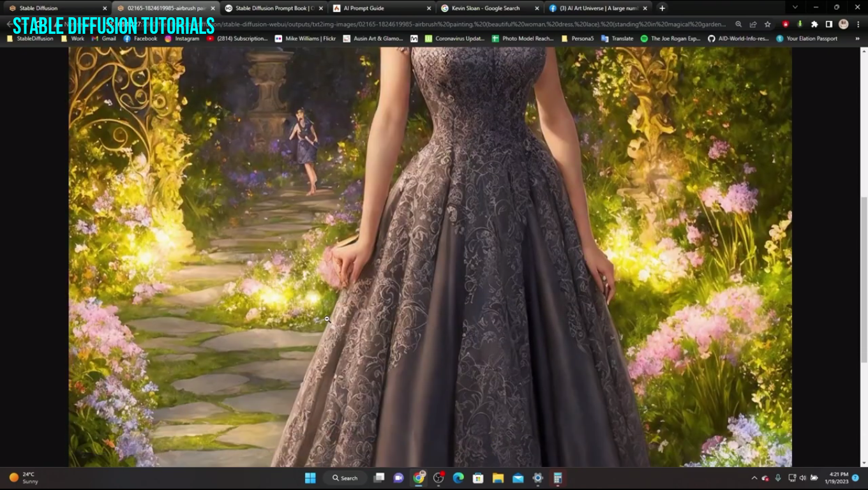Click the share page icon in address bar
Viewport: 868px width, 490px height.
coord(753,24)
